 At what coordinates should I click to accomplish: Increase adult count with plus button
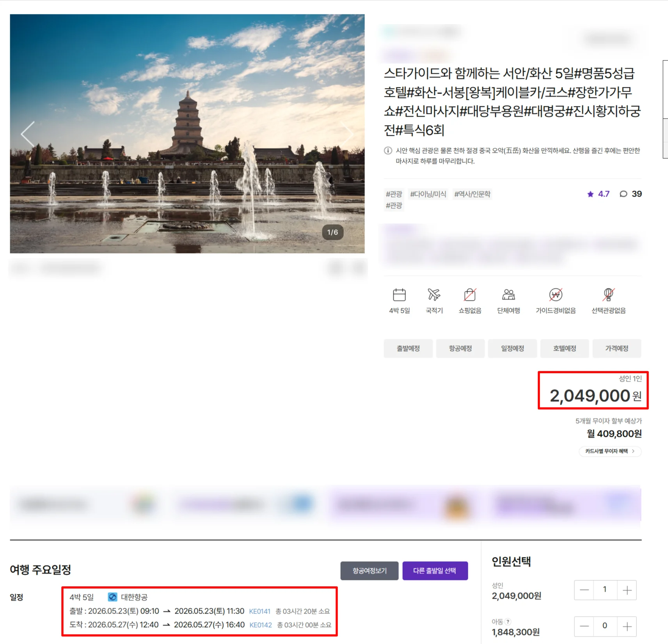[x=627, y=590]
